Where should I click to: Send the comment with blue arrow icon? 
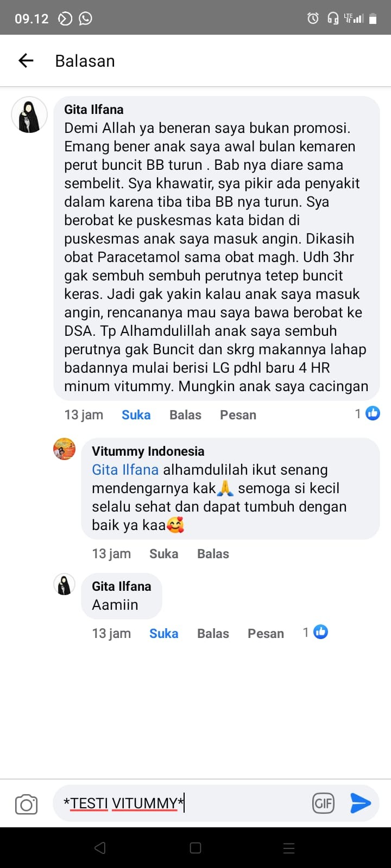click(361, 803)
